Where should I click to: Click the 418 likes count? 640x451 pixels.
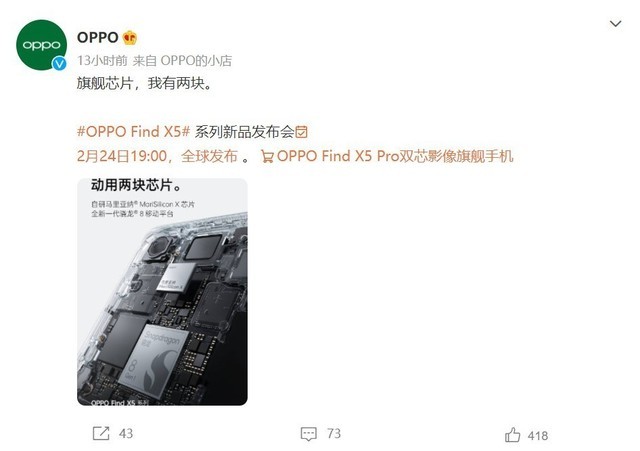[538, 436]
